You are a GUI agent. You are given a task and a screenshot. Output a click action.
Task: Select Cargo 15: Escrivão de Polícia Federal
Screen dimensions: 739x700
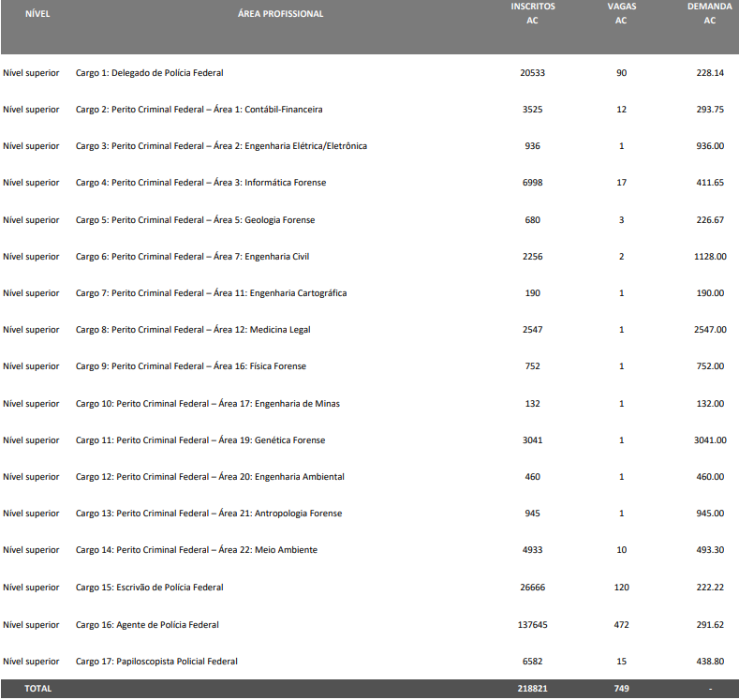pos(149,588)
